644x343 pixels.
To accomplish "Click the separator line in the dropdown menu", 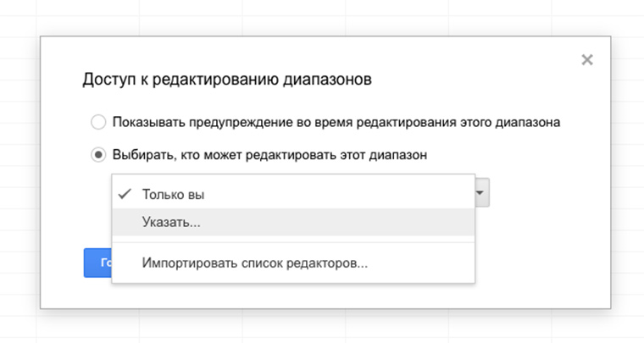I will (292, 242).
